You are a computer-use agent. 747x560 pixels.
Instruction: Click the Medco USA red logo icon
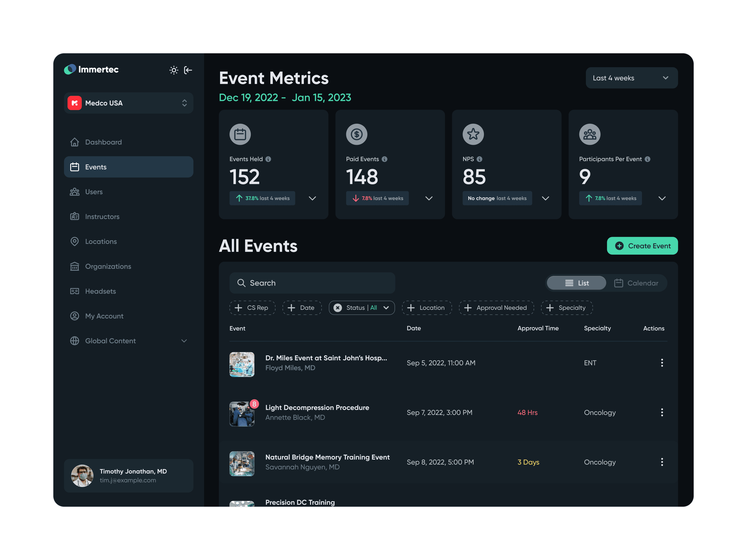75,103
